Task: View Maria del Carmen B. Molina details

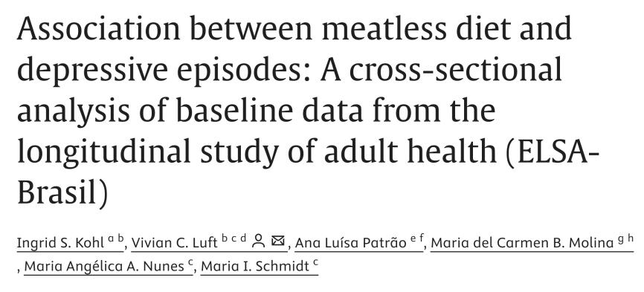Action: tap(521, 243)
